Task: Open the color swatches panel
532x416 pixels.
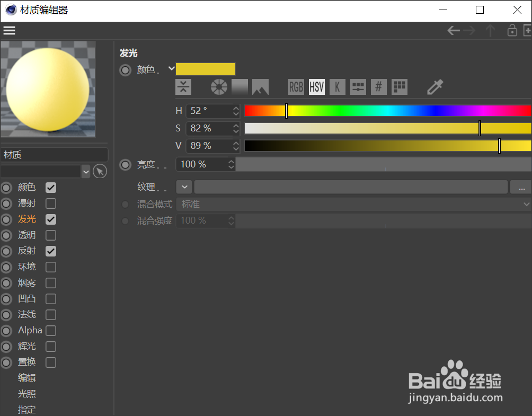Action: [399, 86]
